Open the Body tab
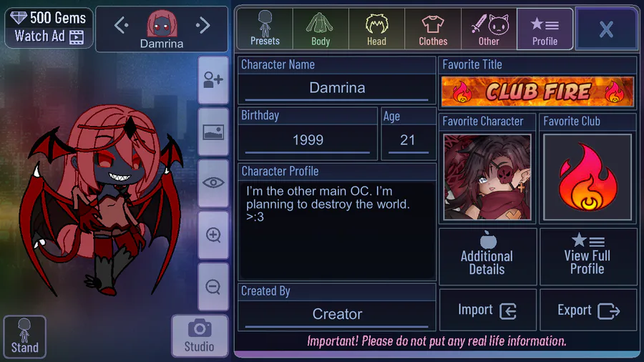644x362 pixels. 321,29
